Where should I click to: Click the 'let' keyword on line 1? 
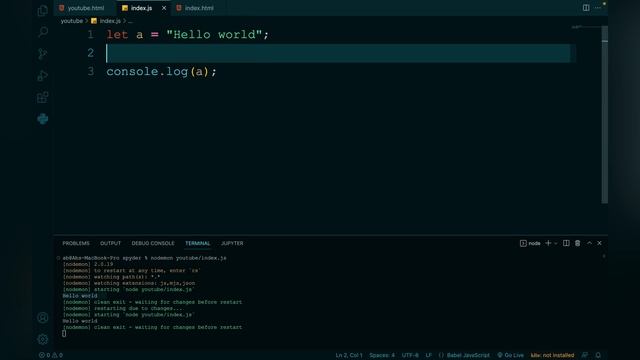(x=117, y=35)
